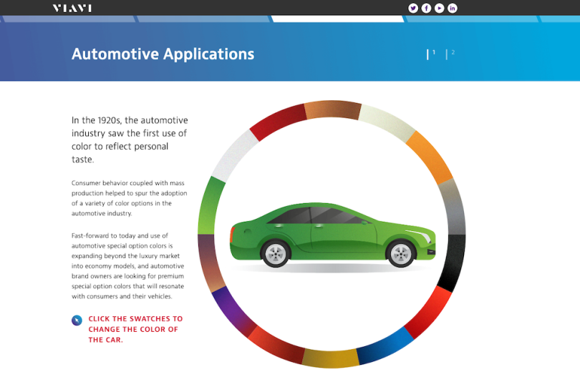
Task: Click the round cursor icon beside the swatches instruction
Action: click(77, 320)
